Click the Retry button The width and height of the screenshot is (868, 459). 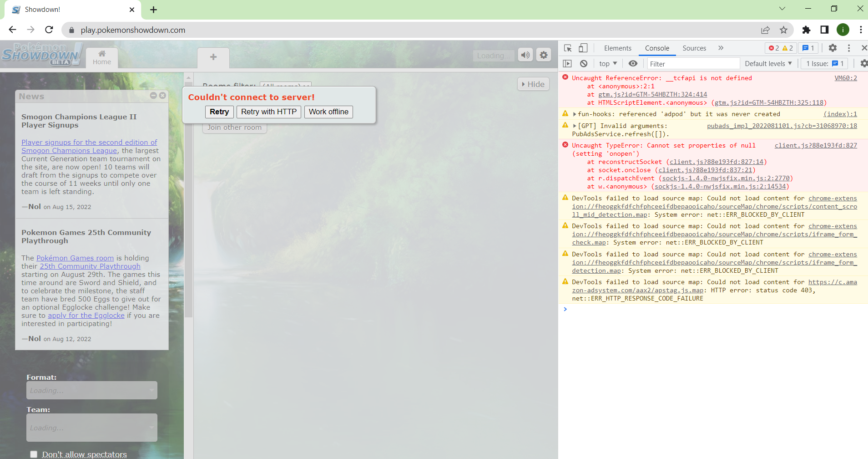point(219,112)
